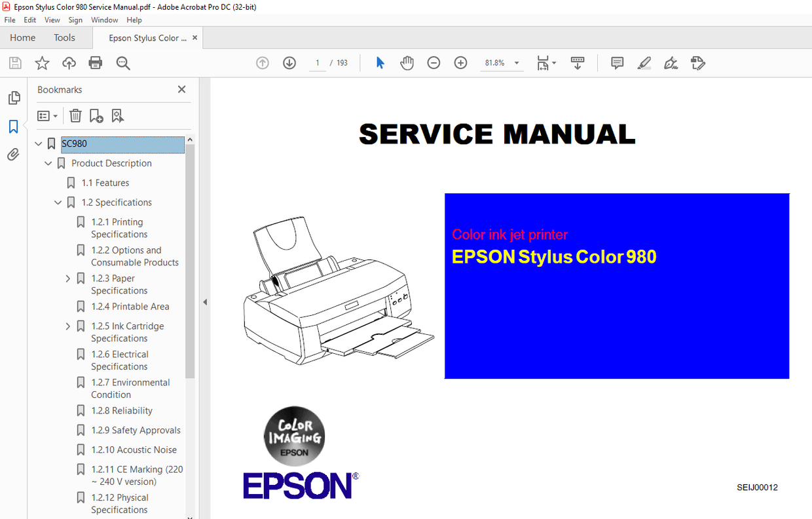Choose the Selection arrow tool
This screenshot has height=519, width=812.
[x=380, y=63]
